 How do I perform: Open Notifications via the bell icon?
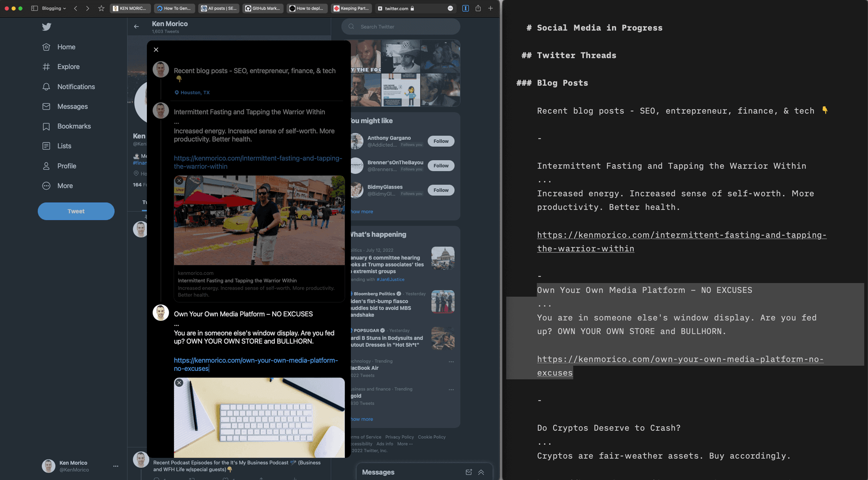click(47, 86)
